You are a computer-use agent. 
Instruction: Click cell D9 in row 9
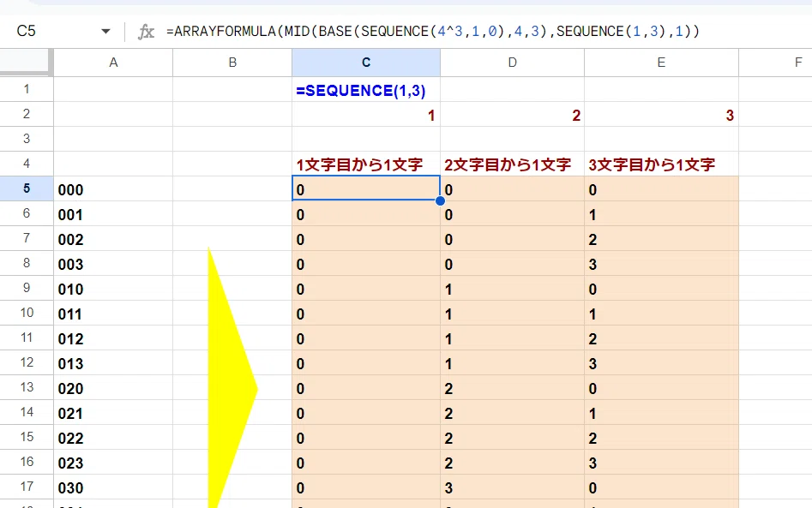tap(512, 288)
